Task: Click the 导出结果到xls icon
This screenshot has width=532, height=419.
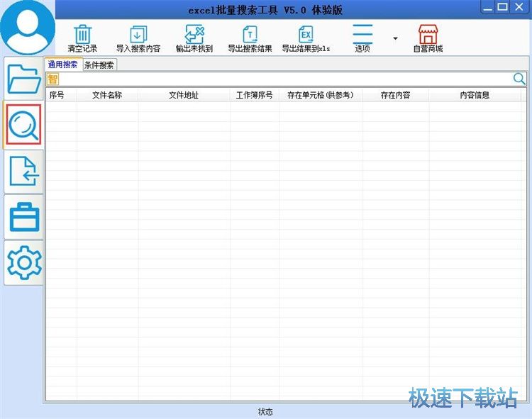Action: (x=306, y=34)
